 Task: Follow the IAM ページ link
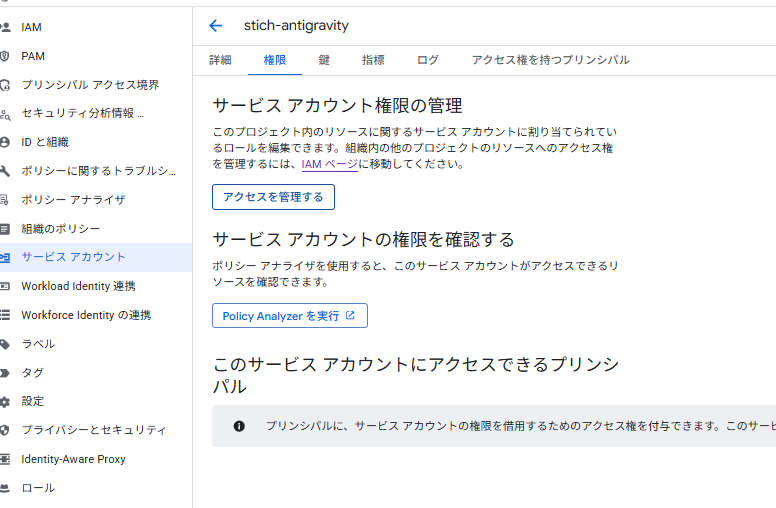(x=329, y=164)
